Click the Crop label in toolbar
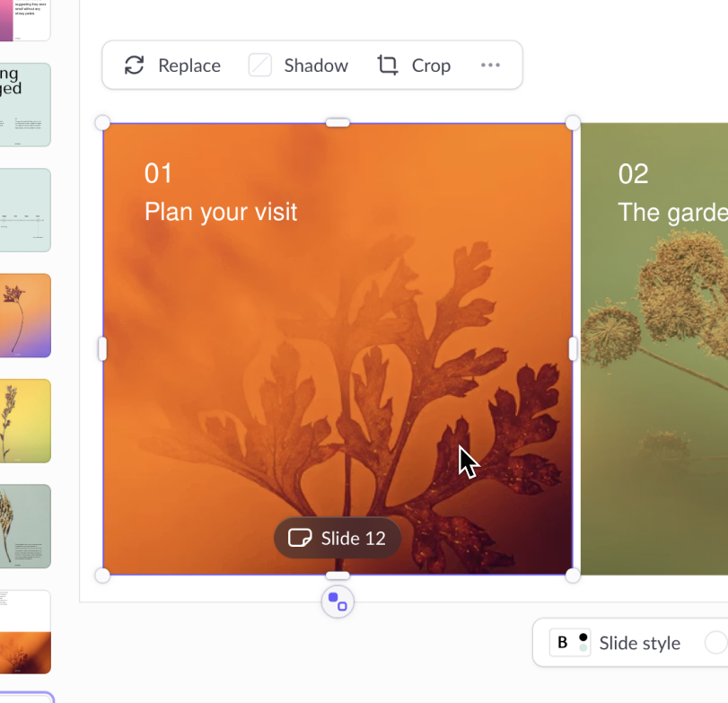The width and height of the screenshot is (728, 703). click(431, 66)
